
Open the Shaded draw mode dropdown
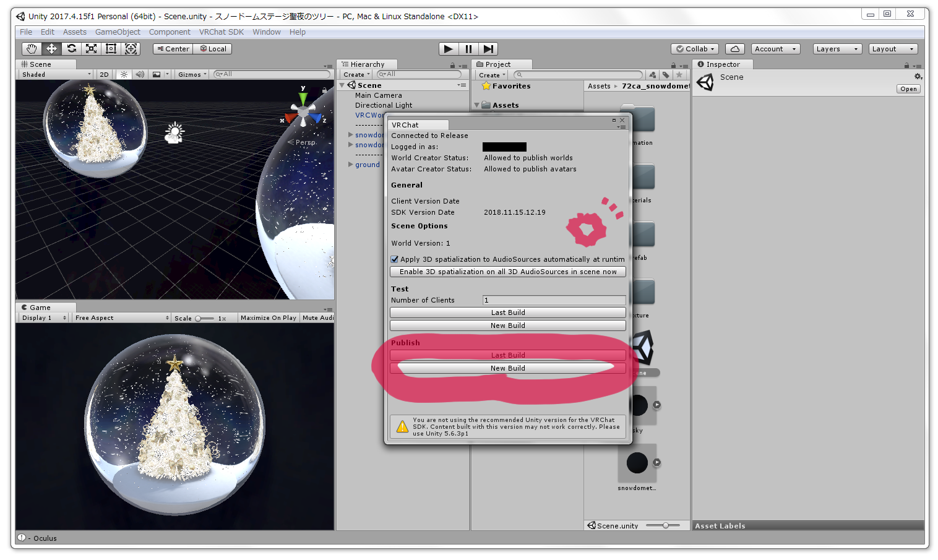56,74
